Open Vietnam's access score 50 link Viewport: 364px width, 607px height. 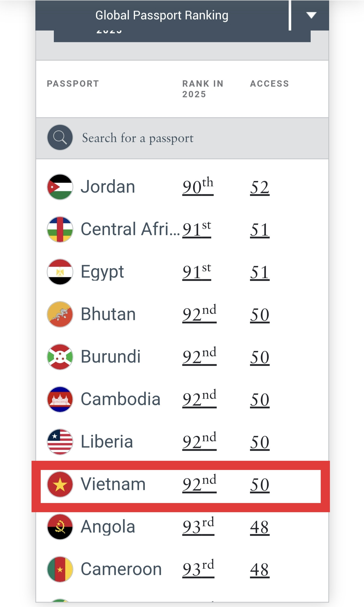[x=260, y=485]
